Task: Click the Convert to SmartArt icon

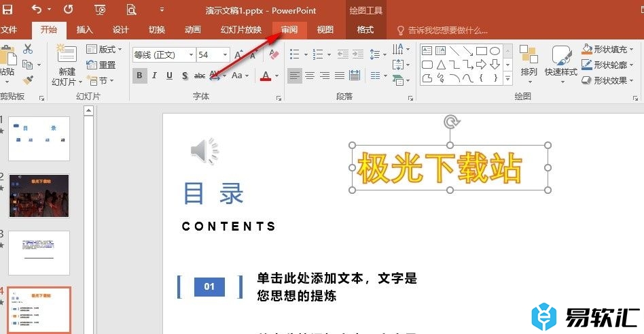Action: [x=397, y=80]
